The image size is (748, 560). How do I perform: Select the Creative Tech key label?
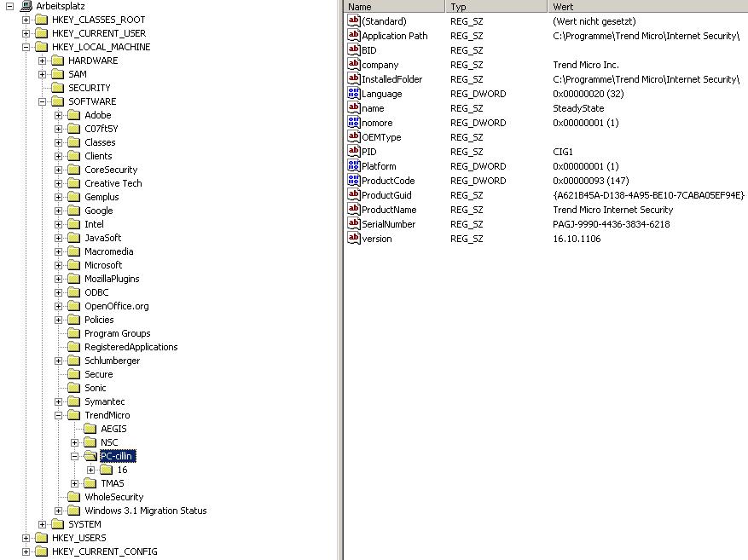pyautogui.click(x=113, y=183)
